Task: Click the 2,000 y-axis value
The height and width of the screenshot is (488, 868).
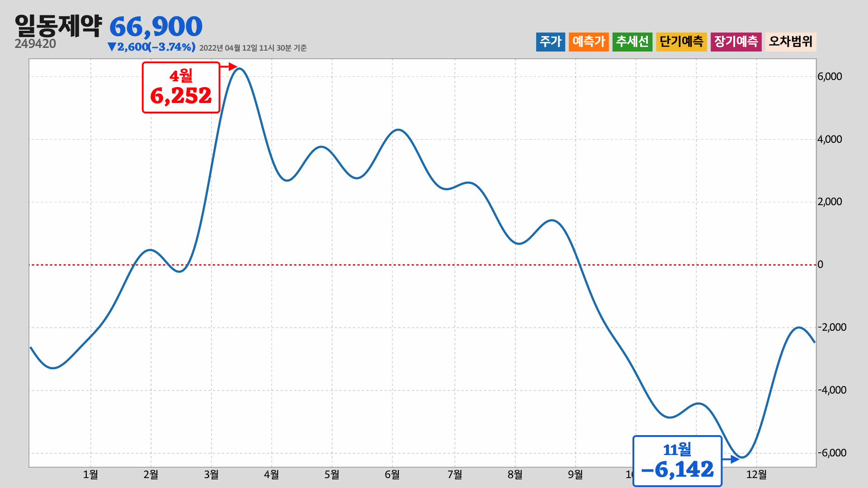Action: click(830, 202)
